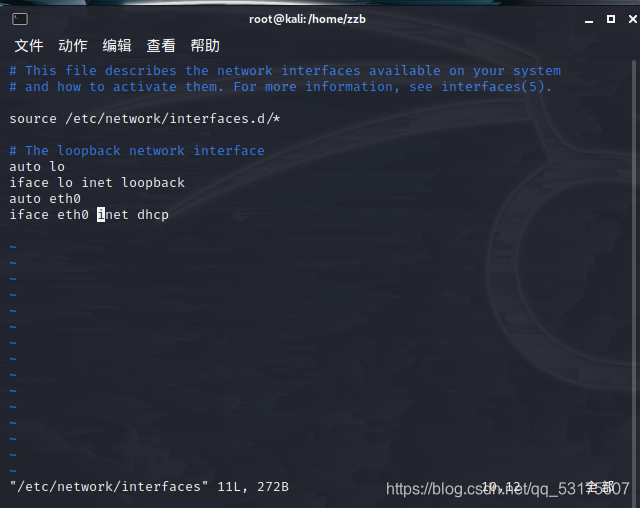
Task: Click the line 'auto lo'
Action: click(x=37, y=166)
